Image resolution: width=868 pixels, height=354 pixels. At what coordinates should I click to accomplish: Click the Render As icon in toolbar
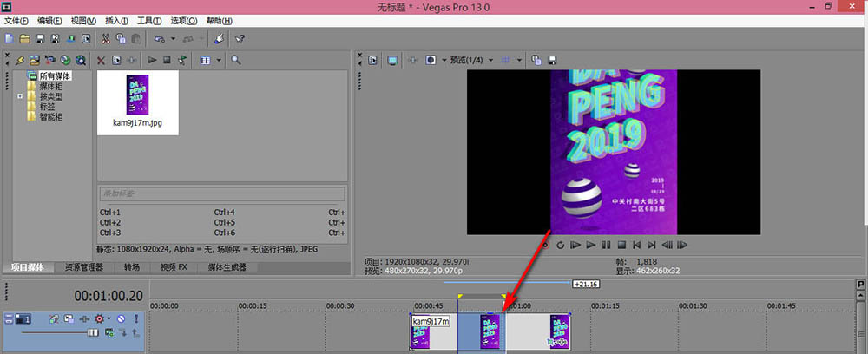pyautogui.click(x=71, y=39)
